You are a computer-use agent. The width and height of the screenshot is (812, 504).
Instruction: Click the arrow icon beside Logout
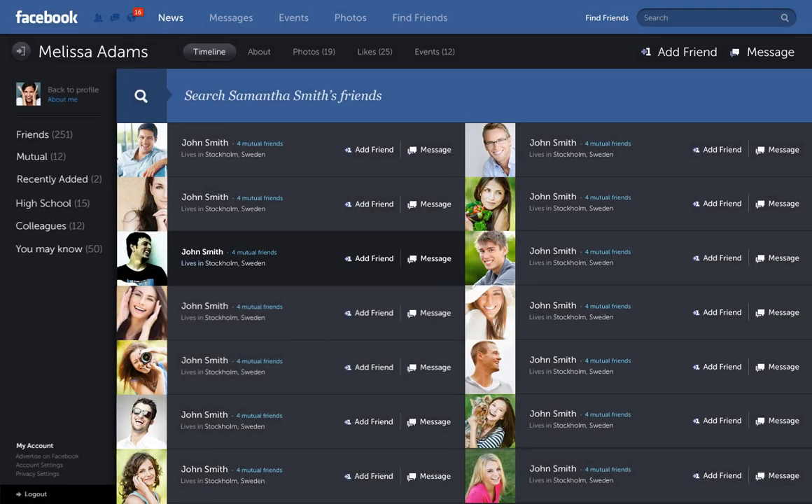19,494
